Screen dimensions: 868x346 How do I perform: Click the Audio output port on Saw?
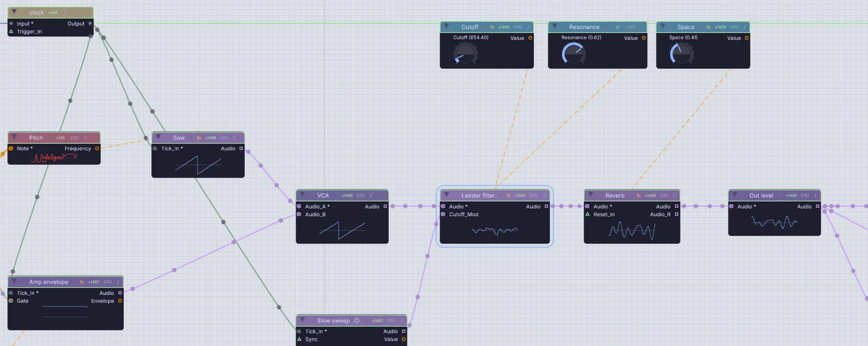(241, 148)
